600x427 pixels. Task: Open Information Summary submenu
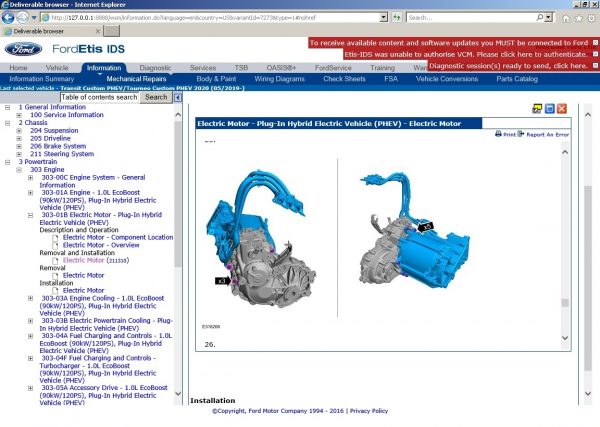point(42,79)
